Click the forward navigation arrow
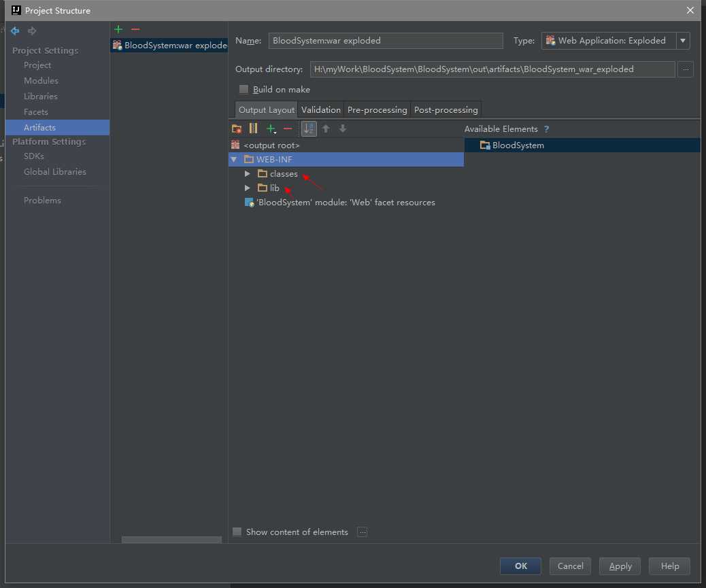The image size is (706, 588). (32, 31)
